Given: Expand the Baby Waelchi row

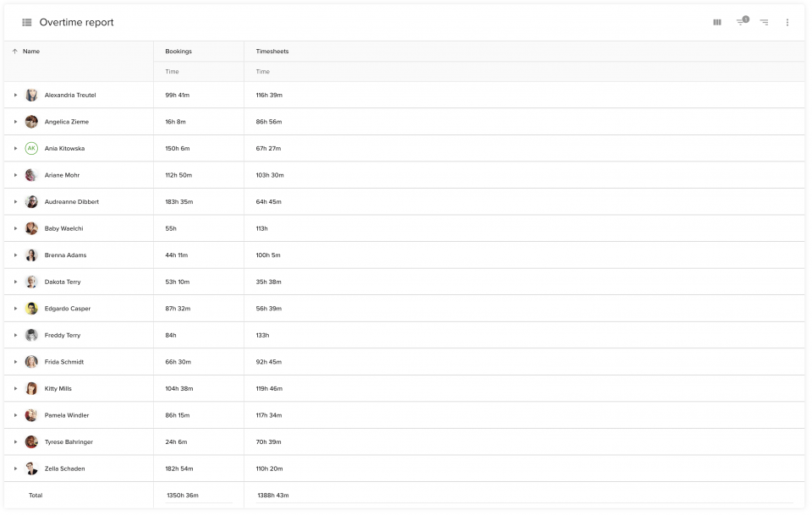Looking at the screenshot, I should tap(15, 228).
